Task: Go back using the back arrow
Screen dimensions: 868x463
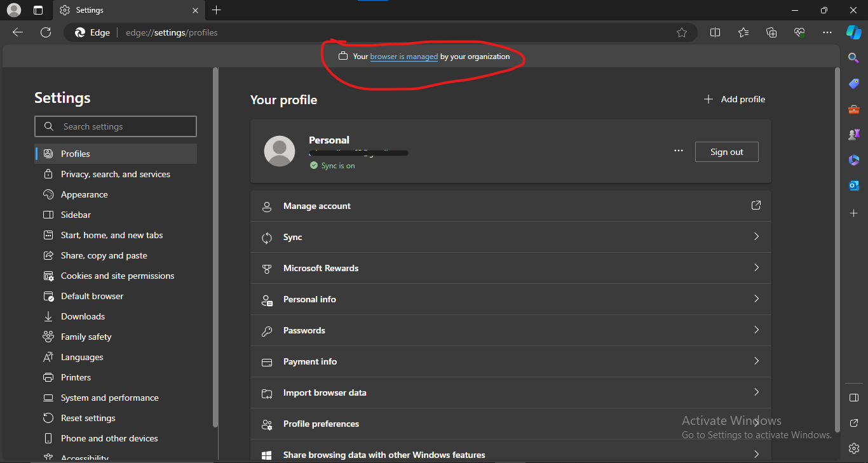Action: [x=18, y=32]
